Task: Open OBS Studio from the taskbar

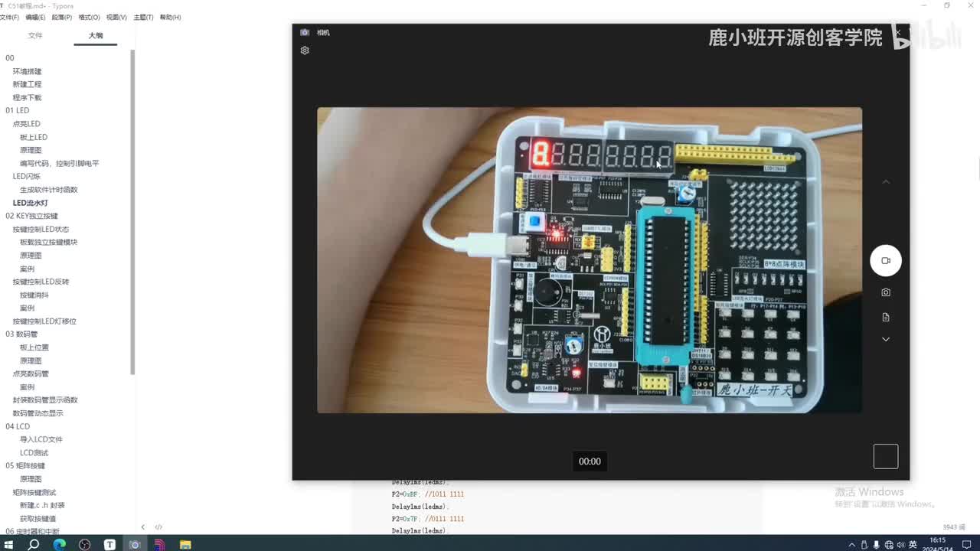Action: tap(85, 544)
